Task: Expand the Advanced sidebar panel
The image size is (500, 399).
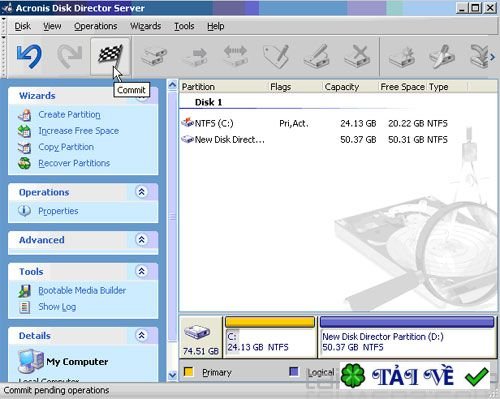Action: click(142, 239)
